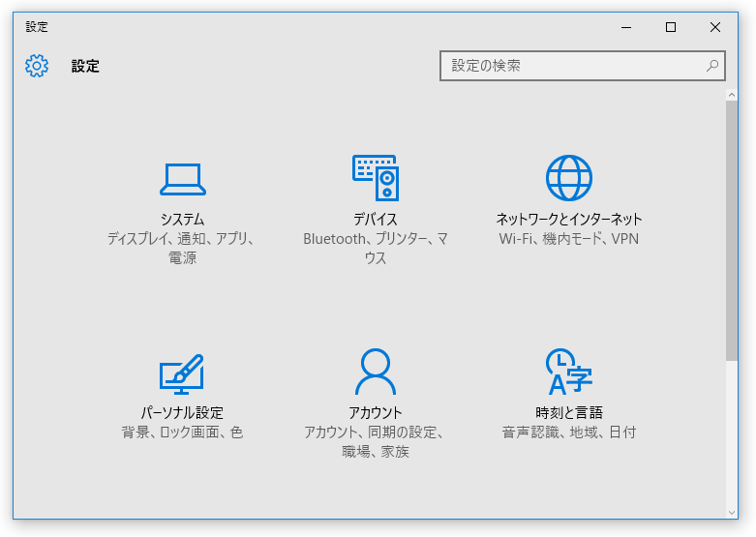The width and height of the screenshot is (756, 537).
Task: Click the scroll down arrow of the scrollbar
Action: tap(732, 513)
